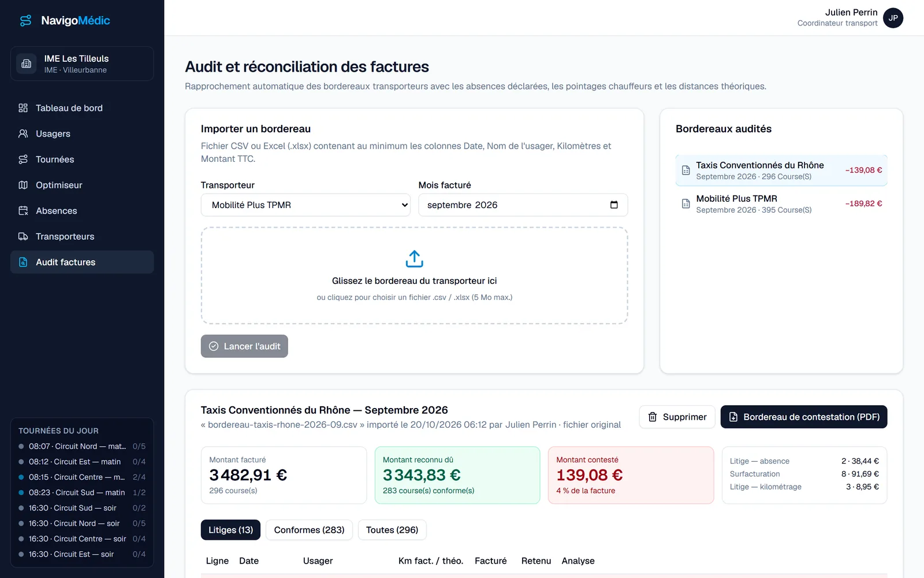Click the Montant contesté 139,08 € card
Viewport: 924px width, 578px height.
pyautogui.click(x=631, y=475)
